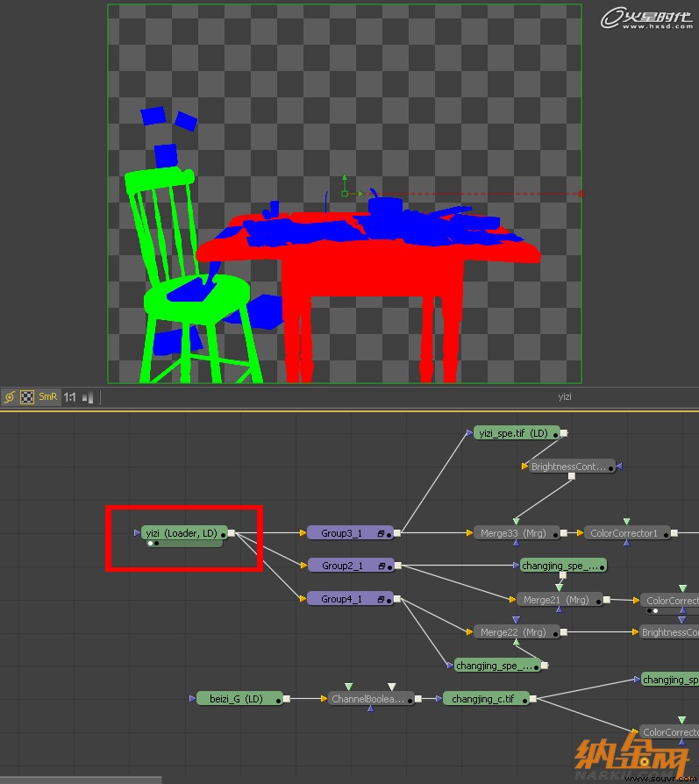Select changjing_spe node connected to Merge21
Image resolution: width=699 pixels, height=784 pixels.
564,566
